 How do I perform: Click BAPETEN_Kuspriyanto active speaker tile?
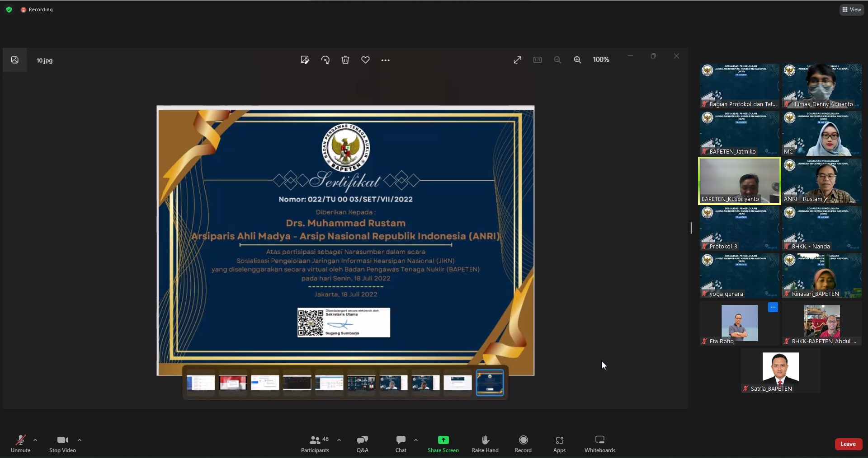(740, 181)
